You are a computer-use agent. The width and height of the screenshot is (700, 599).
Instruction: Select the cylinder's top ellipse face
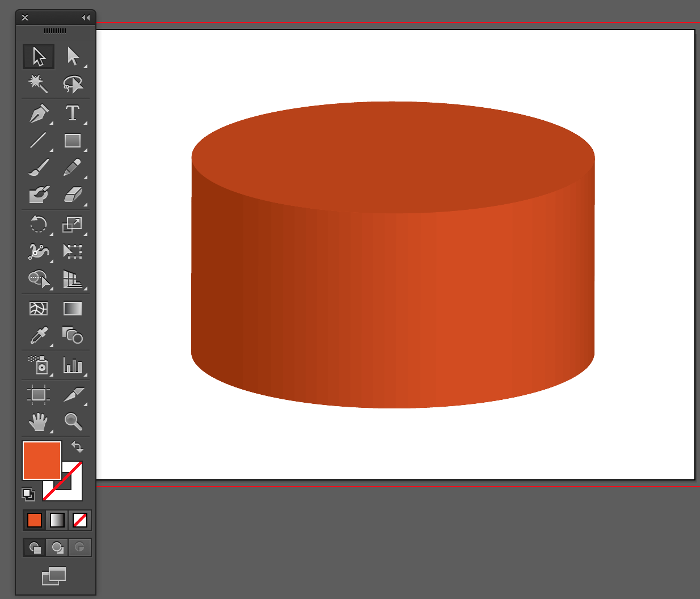tap(393, 157)
